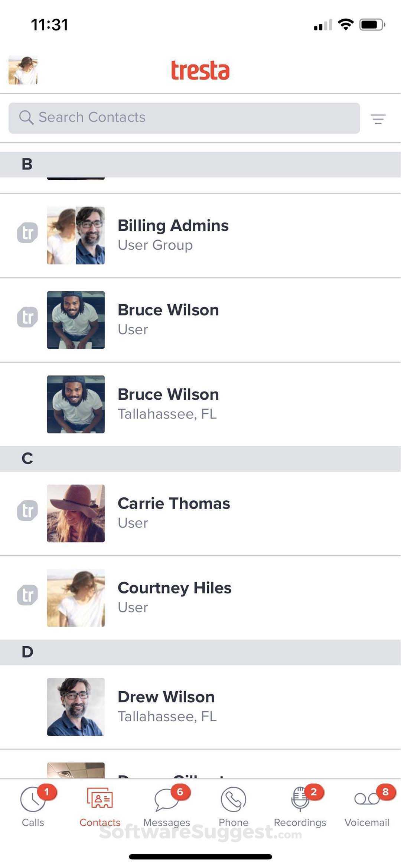Image resolution: width=401 pixels, height=868 pixels.
Task: Tap the Tresta badge beside Carrie Thomas
Action: tap(27, 511)
